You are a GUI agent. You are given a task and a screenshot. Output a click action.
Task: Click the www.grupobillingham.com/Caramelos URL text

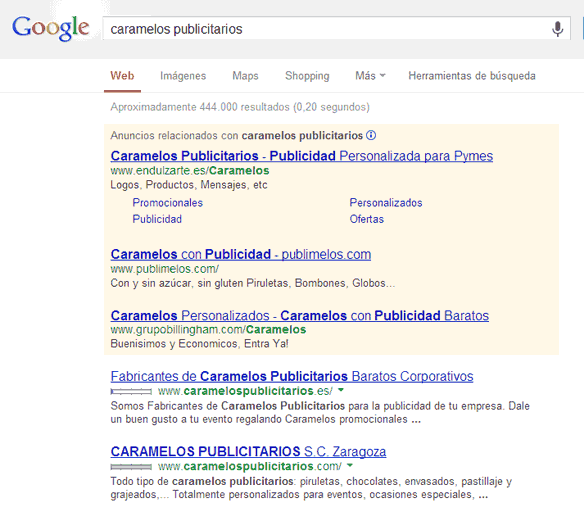[208, 330]
